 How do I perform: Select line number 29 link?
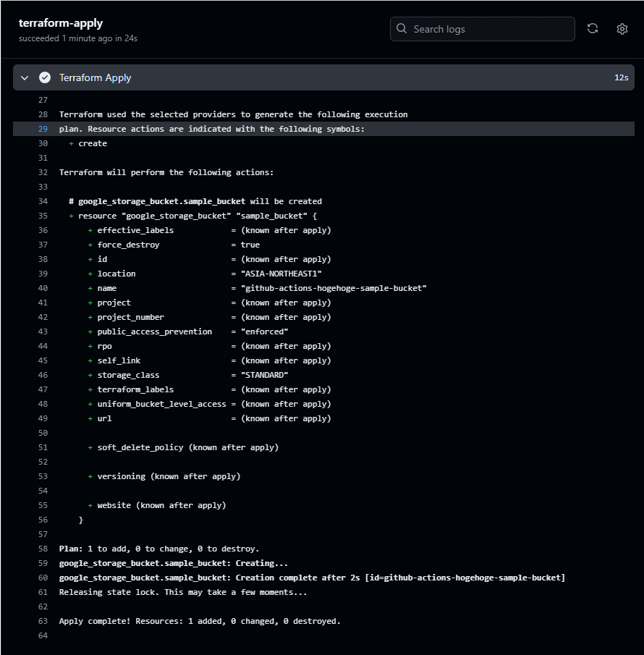43,129
